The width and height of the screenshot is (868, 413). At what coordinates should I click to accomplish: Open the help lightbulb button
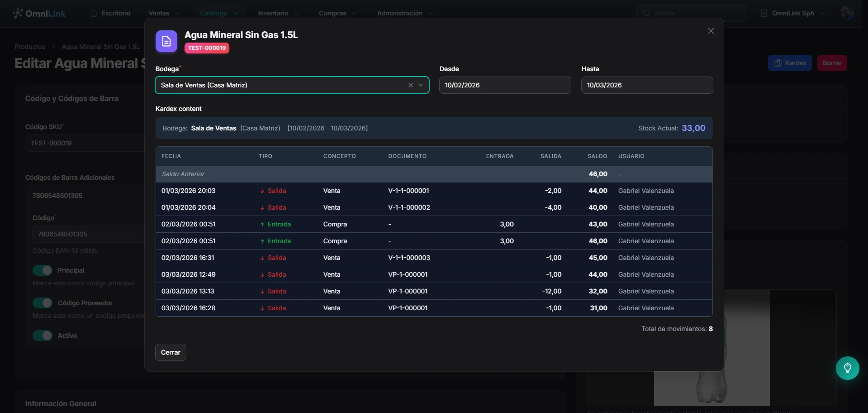point(848,368)
